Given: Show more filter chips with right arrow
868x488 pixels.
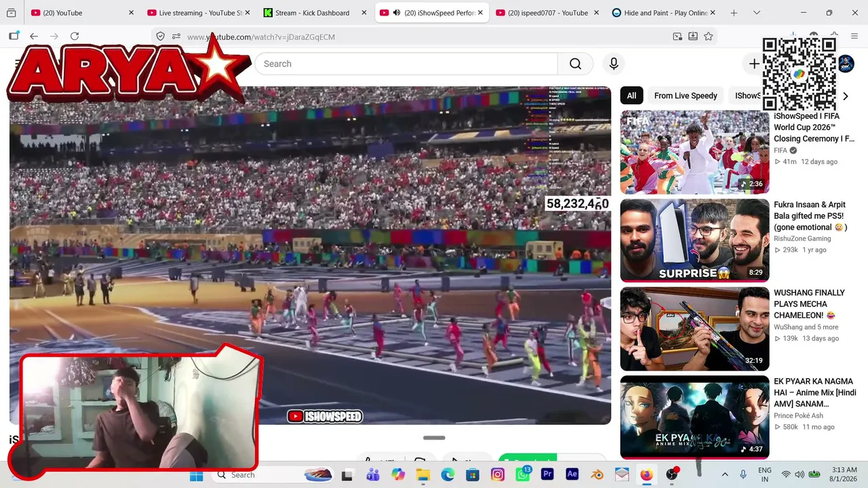Looking at the screenshot, I should (x=845, y=96).
